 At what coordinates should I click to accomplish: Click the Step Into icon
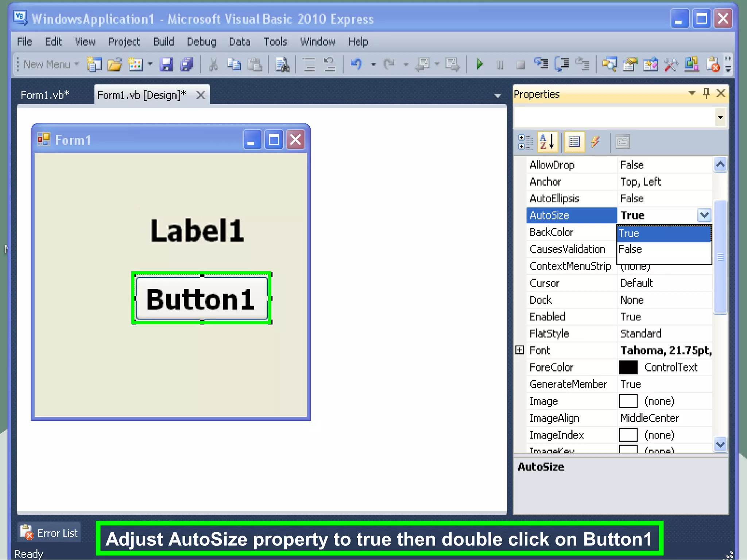(541, 64)
